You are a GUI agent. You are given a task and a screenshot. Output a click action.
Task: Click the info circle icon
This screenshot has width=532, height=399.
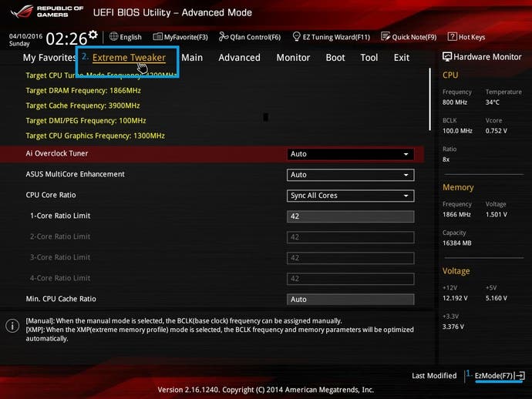pyautogui.click(x=12, y=326)
